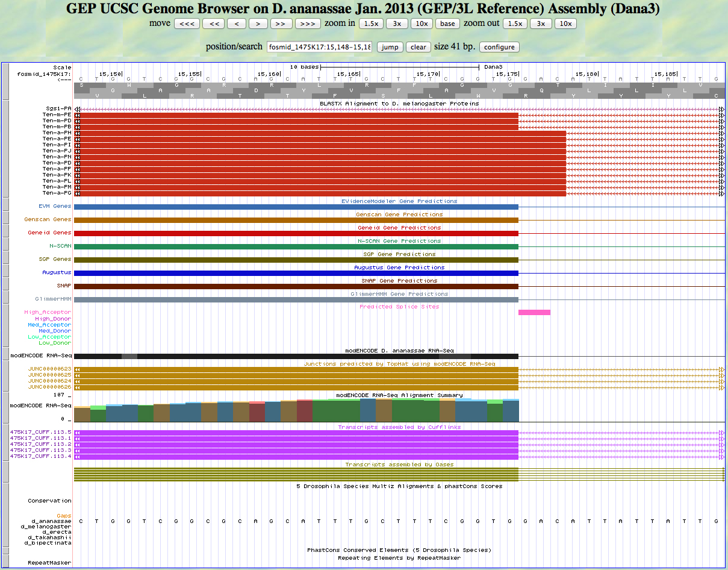This screenshot has height=570, width=728.
Task: Zoom in 3x
Action: tap(397, 23)
